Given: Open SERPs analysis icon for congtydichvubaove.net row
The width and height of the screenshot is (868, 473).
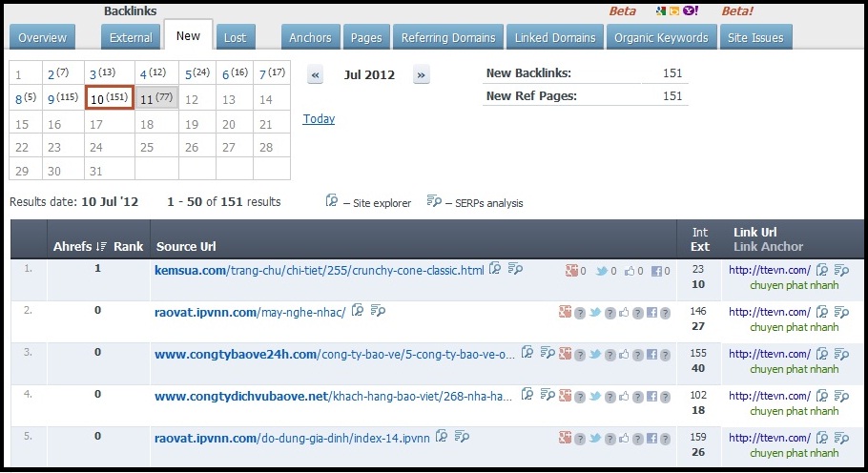Looking at the screenshot, I should point(547,395).
